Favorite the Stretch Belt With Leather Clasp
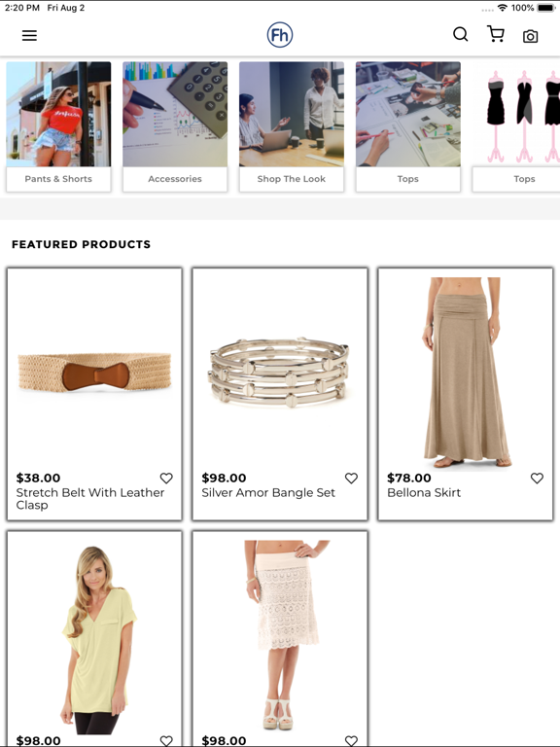 pyautogui.click(x=166, y=478)
